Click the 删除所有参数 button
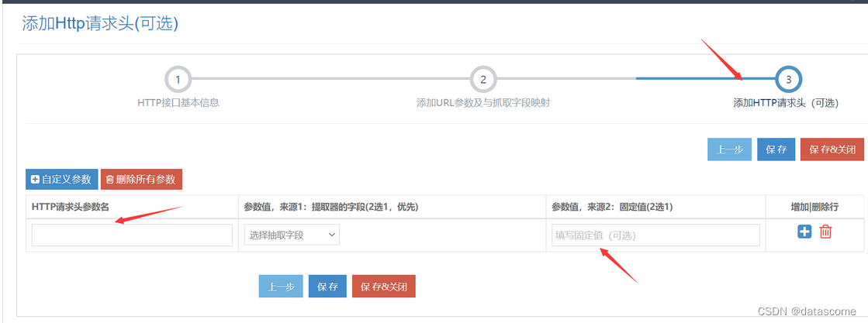Image resolution: width=868 pixels, height=323 pixels. tap(141, 179)
